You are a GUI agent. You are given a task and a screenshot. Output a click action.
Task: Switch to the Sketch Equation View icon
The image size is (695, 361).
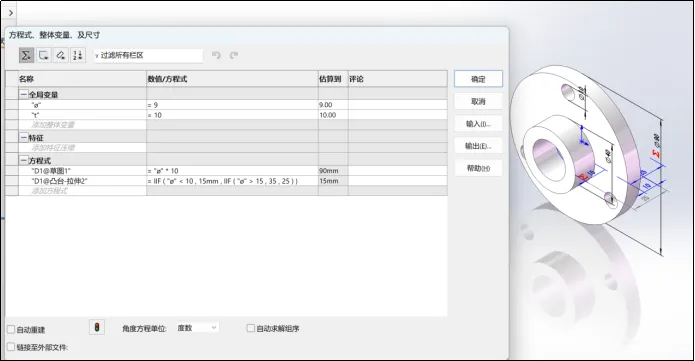(x=43, y=55)
